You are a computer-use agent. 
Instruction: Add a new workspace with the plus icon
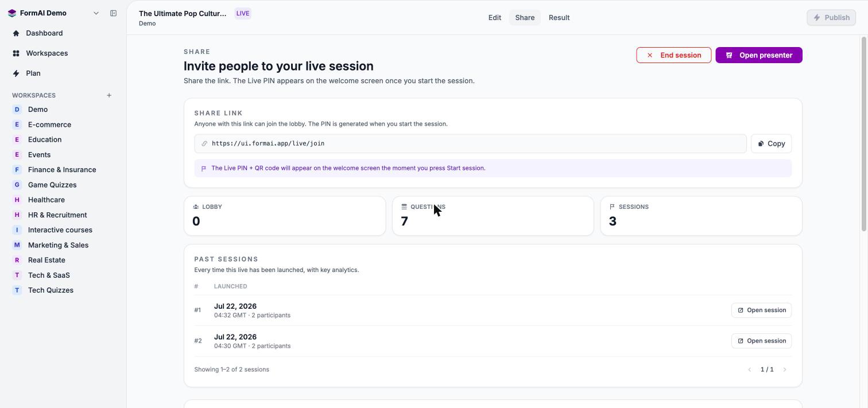pos(109,95)
